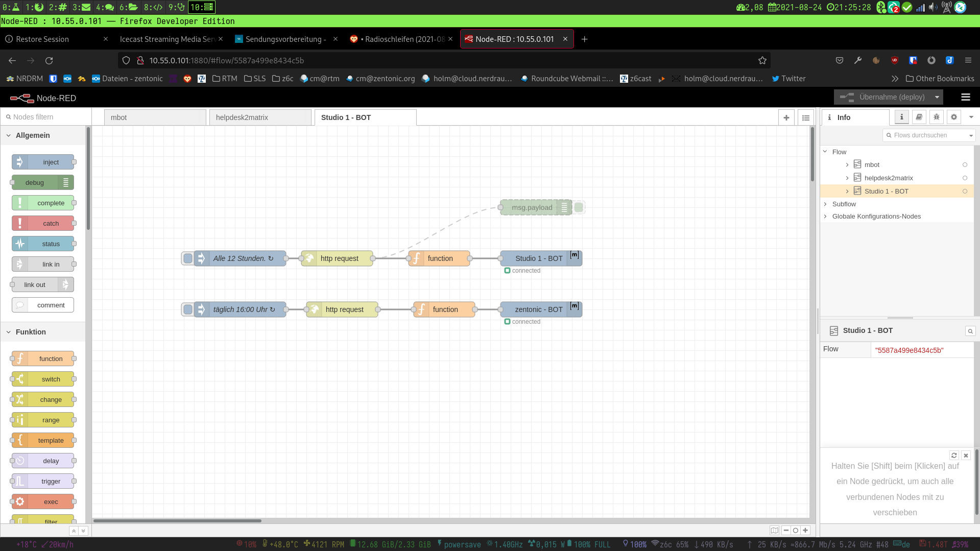Trigger the inject button on 'täglich 16:00 Uhr' node

[187, 309]
